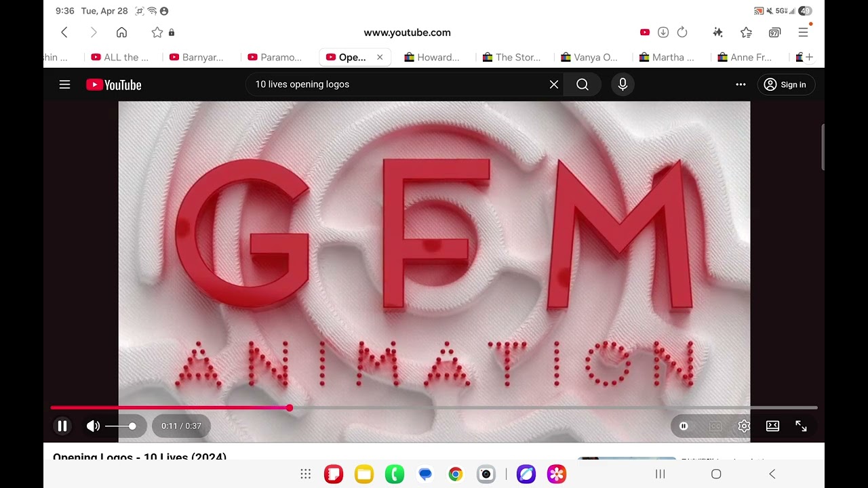Screen dimensions: 868x488
Task: Click the YouTube logo
Action: pos(114,85)
